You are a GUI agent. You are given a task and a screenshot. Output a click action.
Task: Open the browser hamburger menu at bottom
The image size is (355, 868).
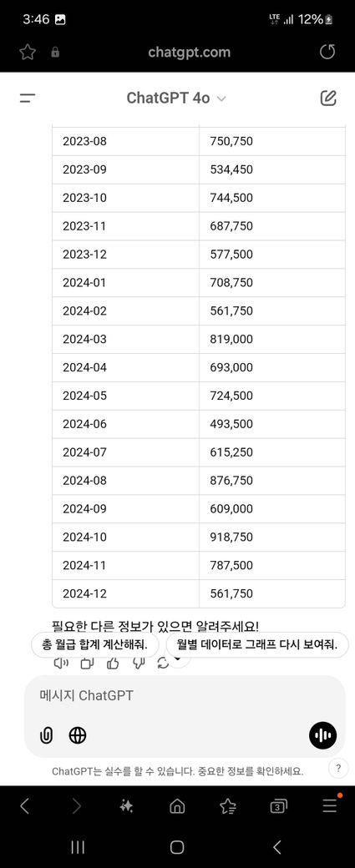tap(330, 805)
